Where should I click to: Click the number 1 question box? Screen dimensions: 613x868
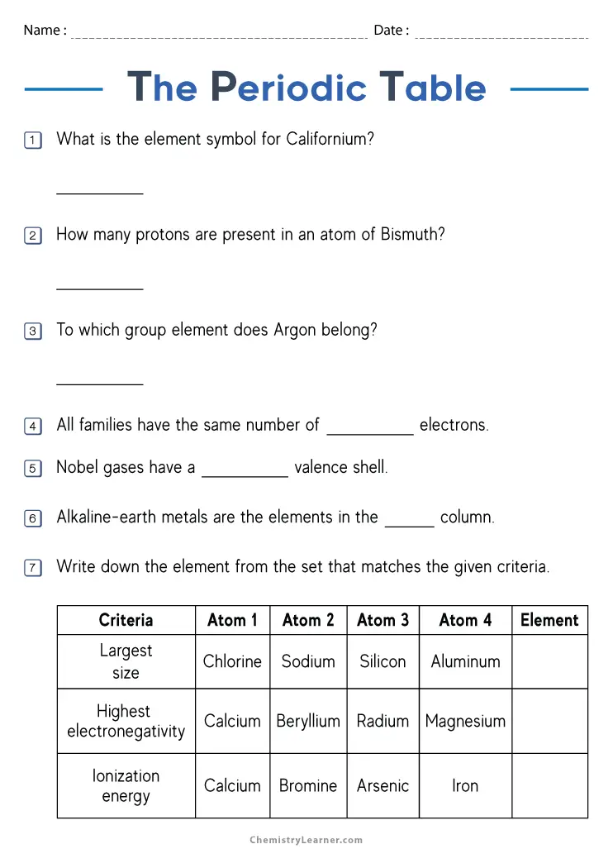point(33,141)
